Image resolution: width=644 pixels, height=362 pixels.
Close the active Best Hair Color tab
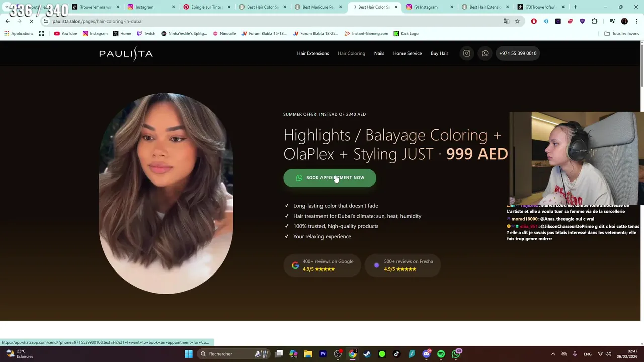[x=396, y=7]
